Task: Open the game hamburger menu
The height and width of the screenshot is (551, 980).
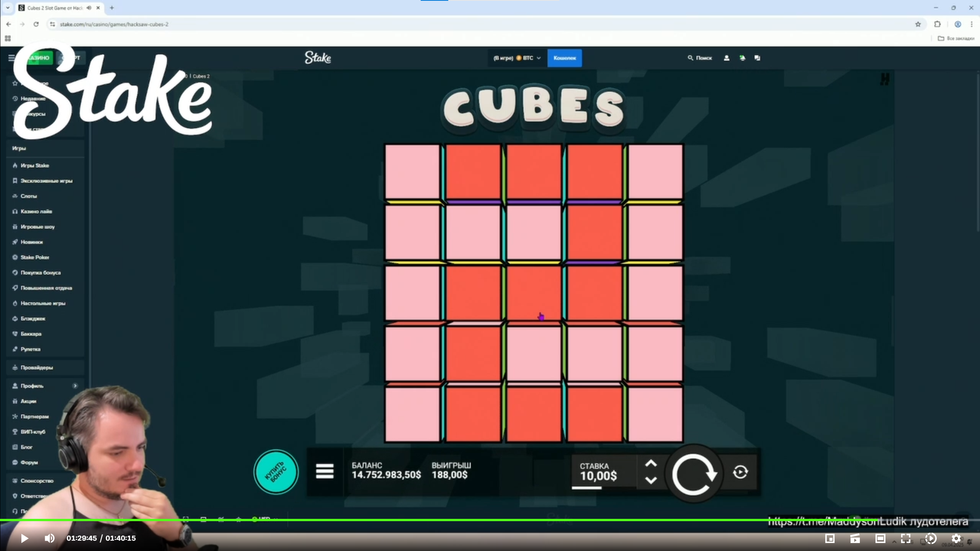Action: [x=325, y=471]
